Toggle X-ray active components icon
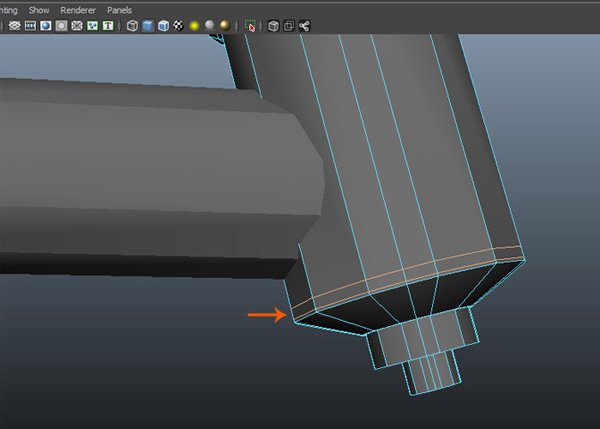 point(289,26)
